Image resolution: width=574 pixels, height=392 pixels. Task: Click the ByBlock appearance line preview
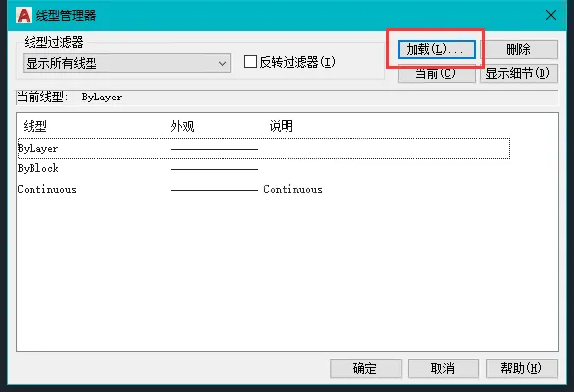tap(215, 169)
